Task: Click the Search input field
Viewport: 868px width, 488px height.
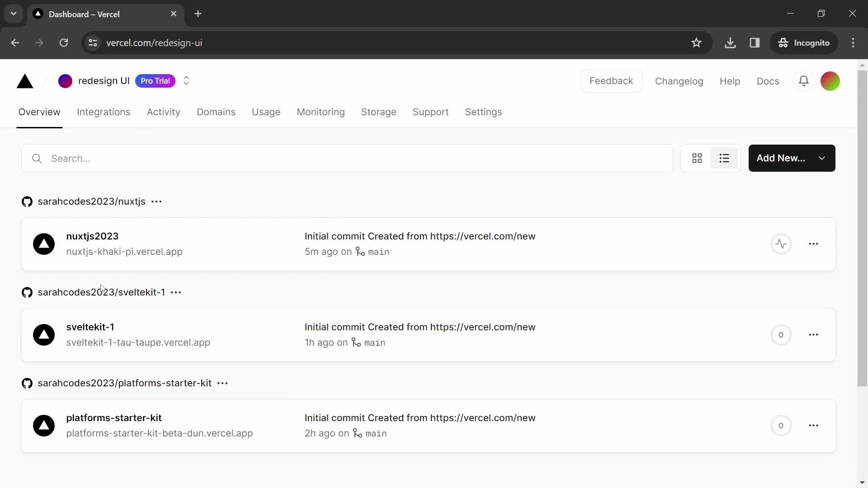Action: coord(348,158)
